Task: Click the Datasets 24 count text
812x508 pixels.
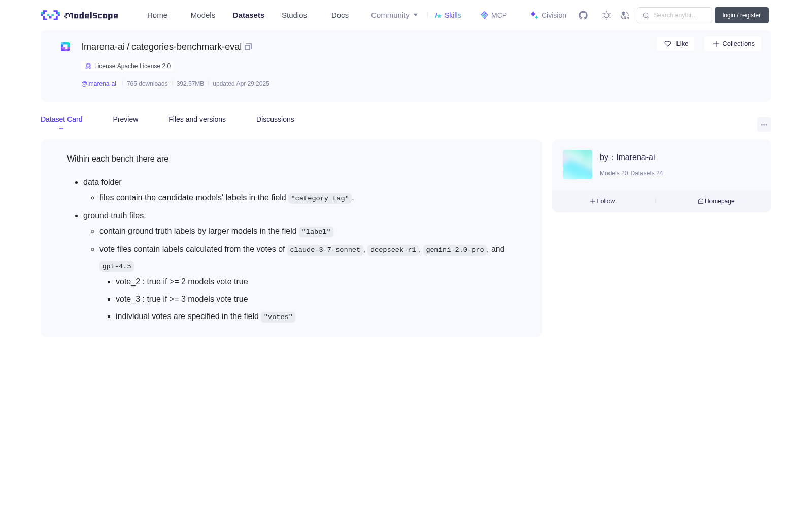Action: [647, 173]
